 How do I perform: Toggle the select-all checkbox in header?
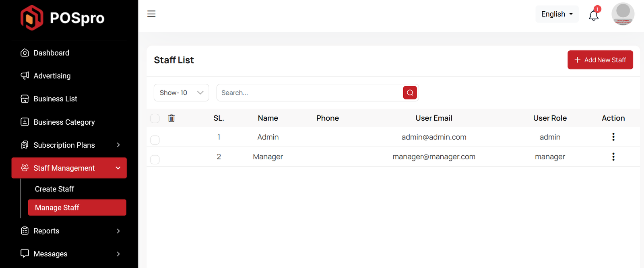(x=155, y=118)
